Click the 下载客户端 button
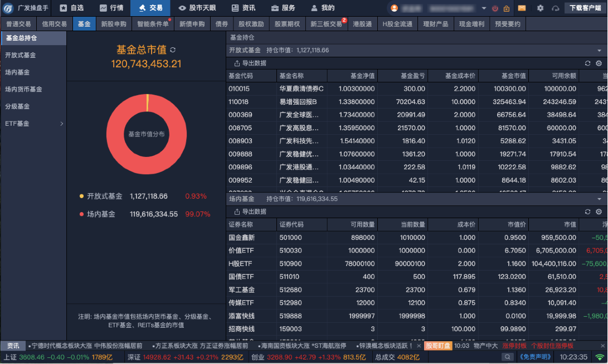Screen dimensions: 608x364 tap(585, 8)
